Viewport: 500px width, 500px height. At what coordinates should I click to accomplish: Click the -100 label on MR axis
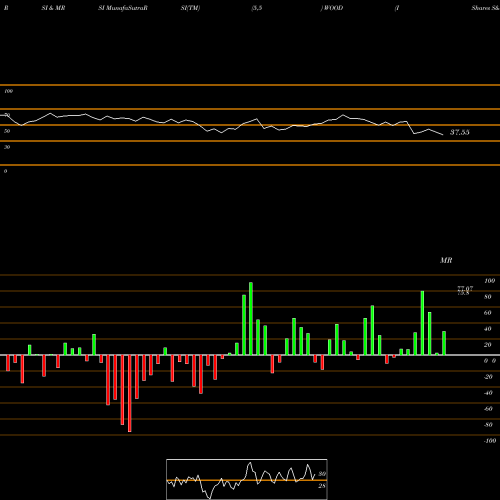click(490, 441)
